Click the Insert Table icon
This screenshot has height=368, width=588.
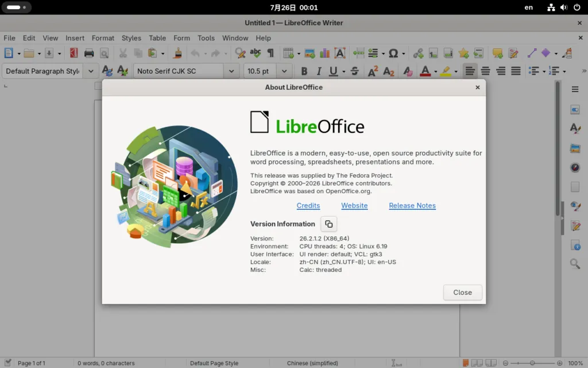pyautogui.click(x=288, y=53)
